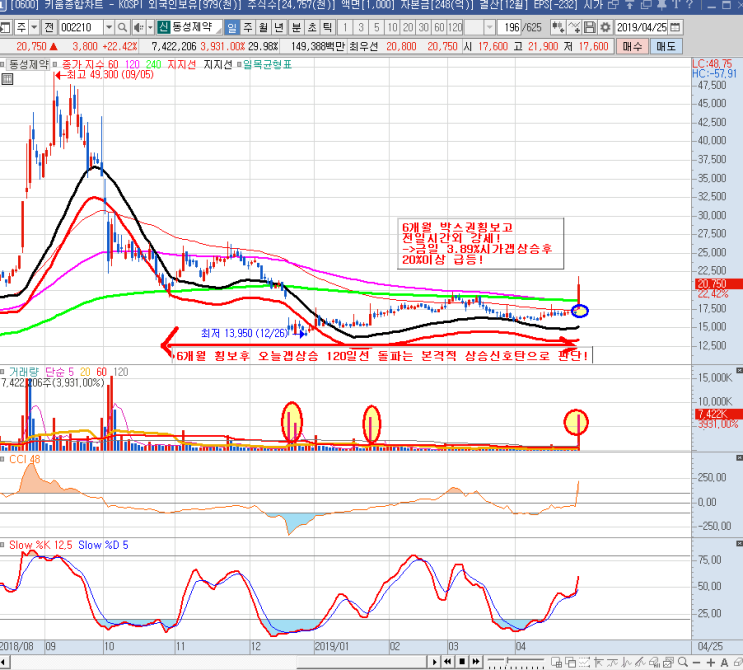Click the 전 button beside stock code
This screenshot has width=743, height=670.
pyautogui.click(x=49, y=27)
